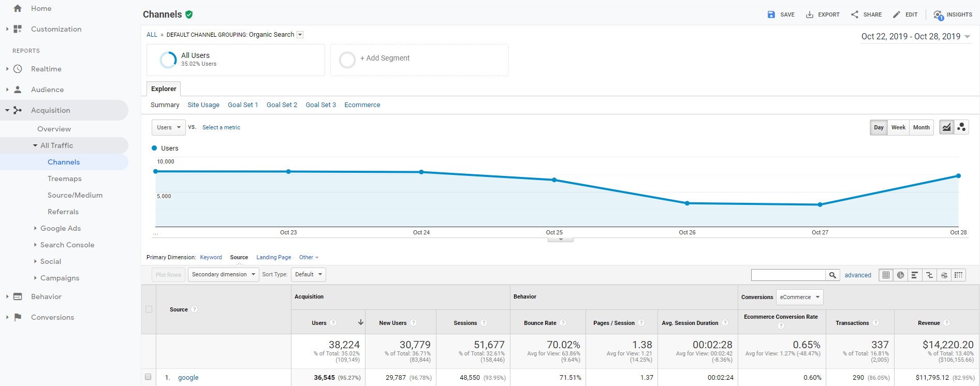Tick the checkbox for google row

pyautogui.click(x=148, y=377)
